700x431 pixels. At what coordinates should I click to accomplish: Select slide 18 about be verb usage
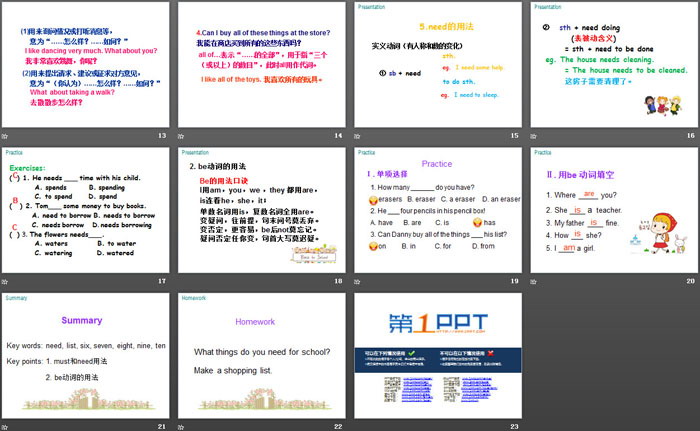[262, 211]
